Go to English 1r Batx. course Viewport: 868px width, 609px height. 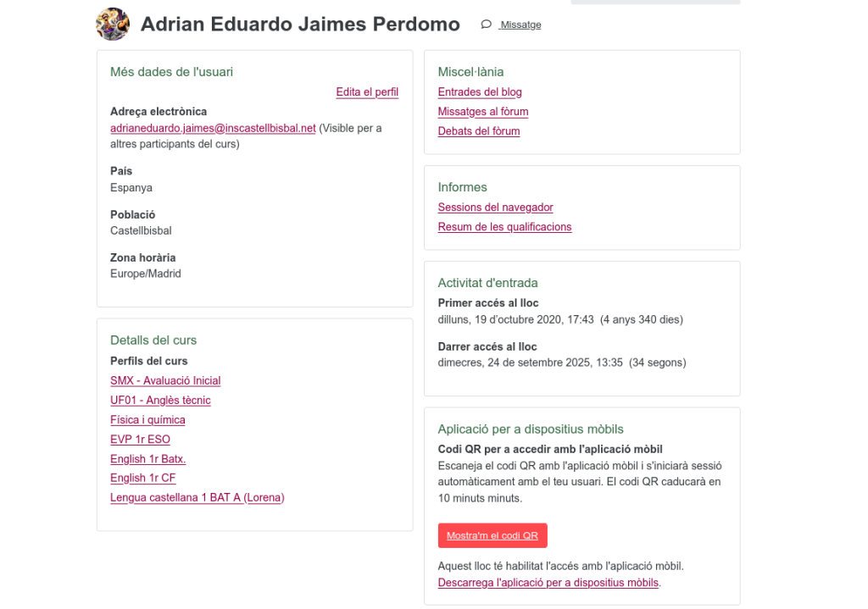click(147, 459)
